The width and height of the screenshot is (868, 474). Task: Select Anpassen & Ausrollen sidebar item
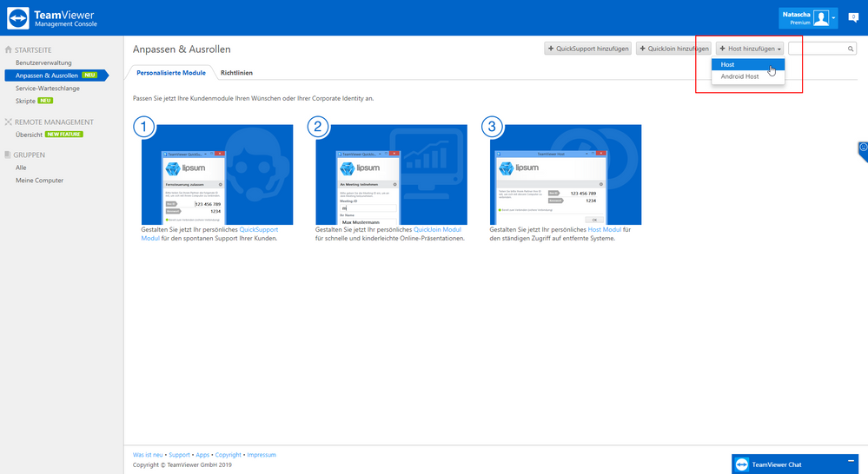pyautogui.click(x=56, y=76)
